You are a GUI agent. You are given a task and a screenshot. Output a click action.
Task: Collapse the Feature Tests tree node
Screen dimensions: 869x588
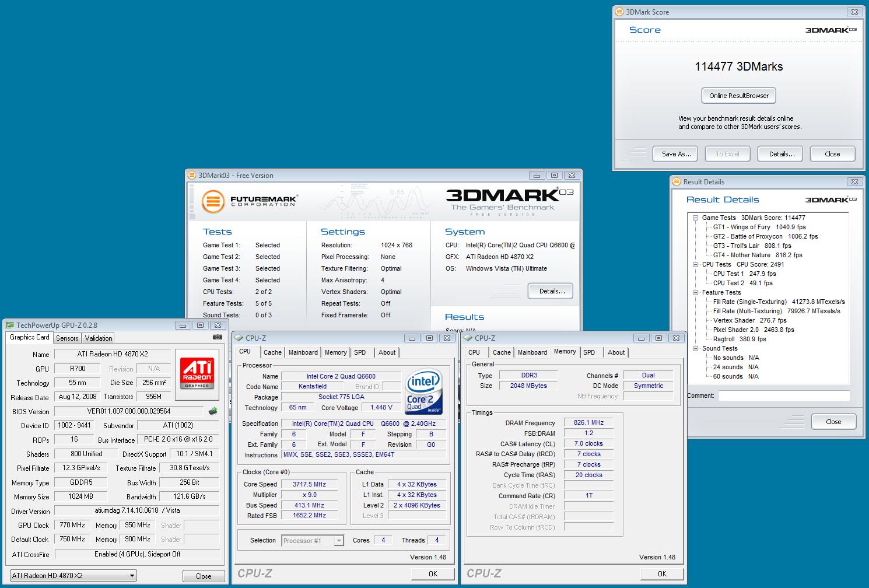pos(696,292)
